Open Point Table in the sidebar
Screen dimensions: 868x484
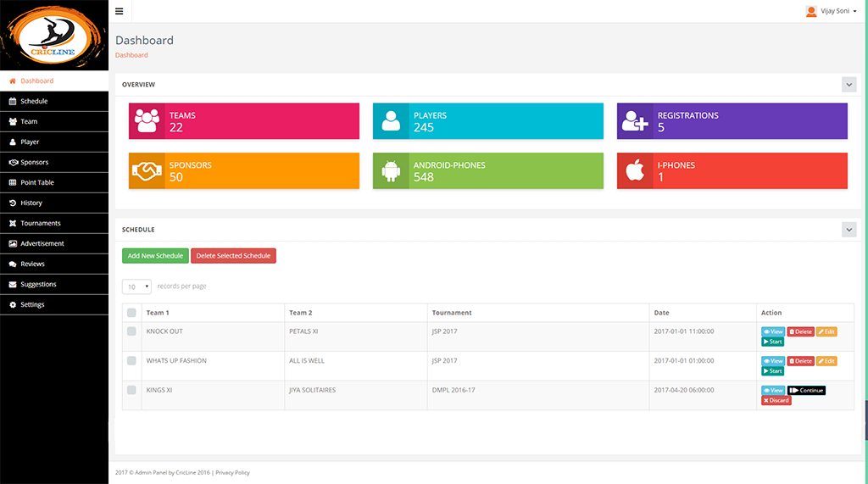click(x=54, y=182)
